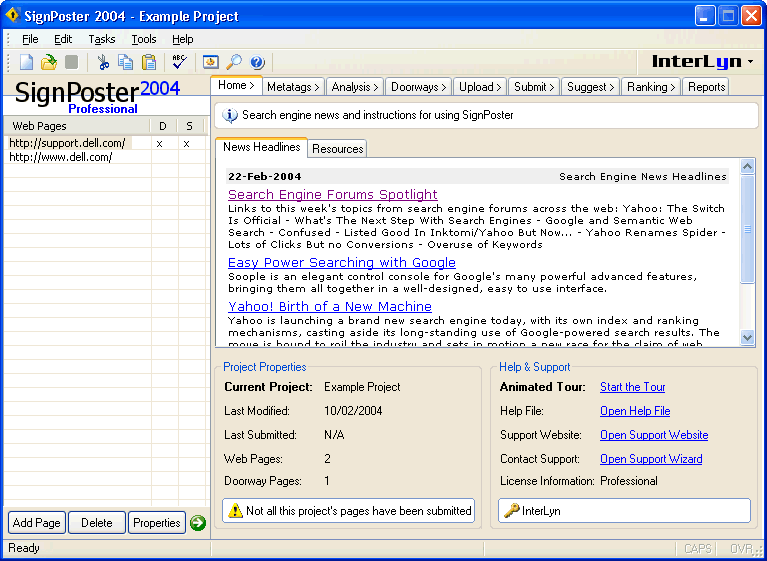Click the Properties button
This screenshot has width=767, height=561.
pos(157,523)
